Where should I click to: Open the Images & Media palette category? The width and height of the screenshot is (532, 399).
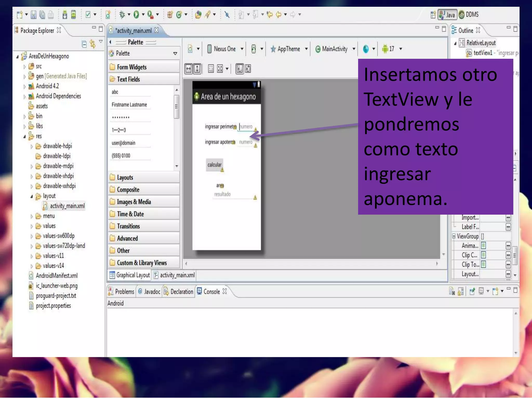click(144, 202)
